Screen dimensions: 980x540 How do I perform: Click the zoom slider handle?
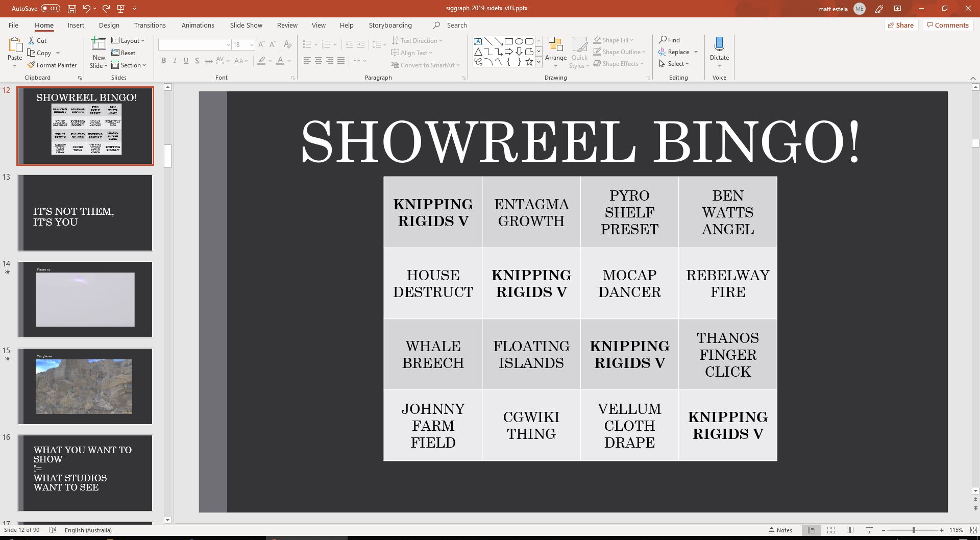pyautogui.click(x=913, y=530)
